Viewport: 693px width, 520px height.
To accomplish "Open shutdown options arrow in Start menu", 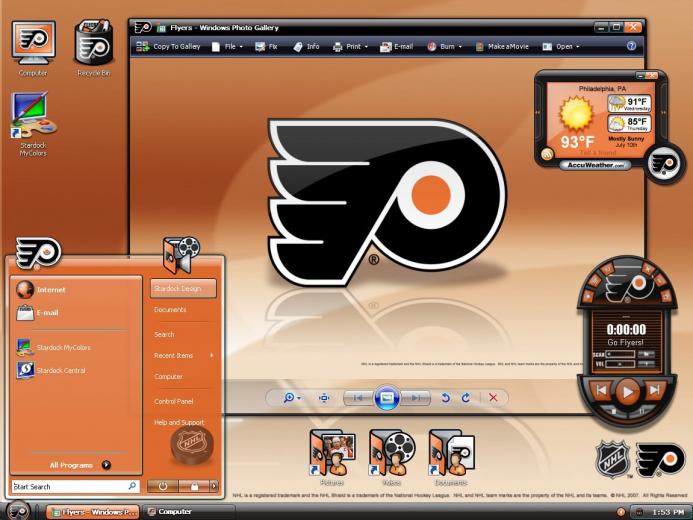I will pos(214,486).
